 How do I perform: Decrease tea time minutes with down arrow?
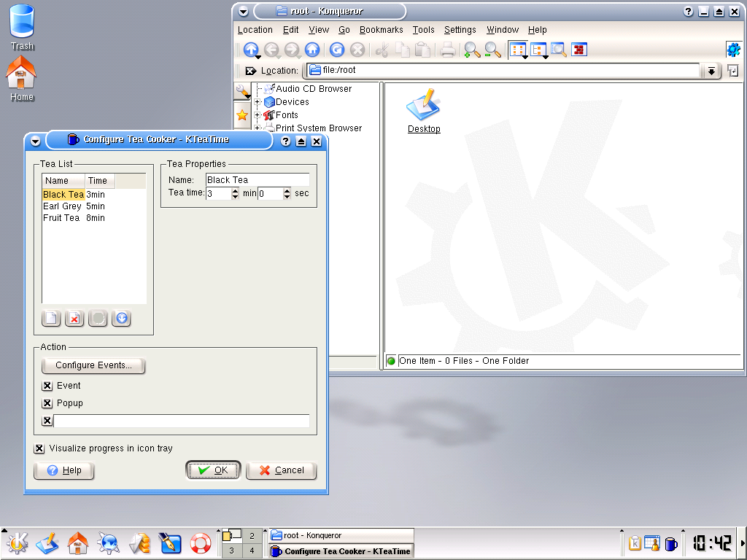coord(235,196)
